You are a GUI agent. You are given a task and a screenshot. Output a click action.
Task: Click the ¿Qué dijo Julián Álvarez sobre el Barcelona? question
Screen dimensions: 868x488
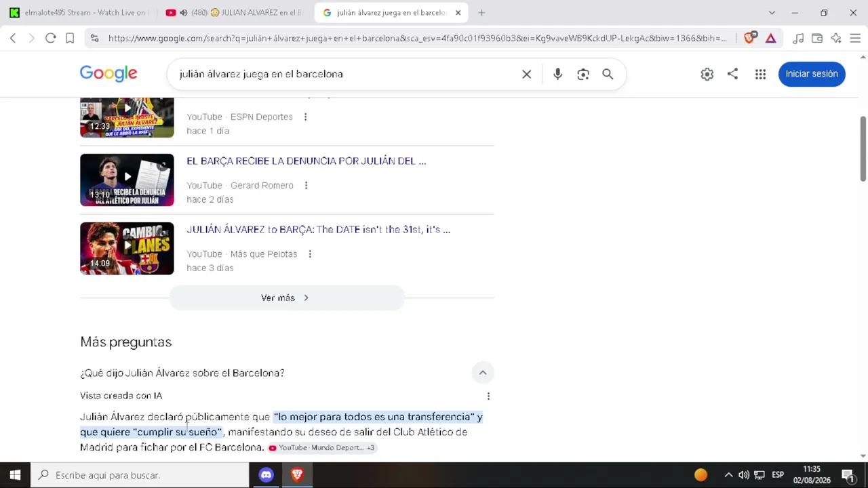point(182,373)
